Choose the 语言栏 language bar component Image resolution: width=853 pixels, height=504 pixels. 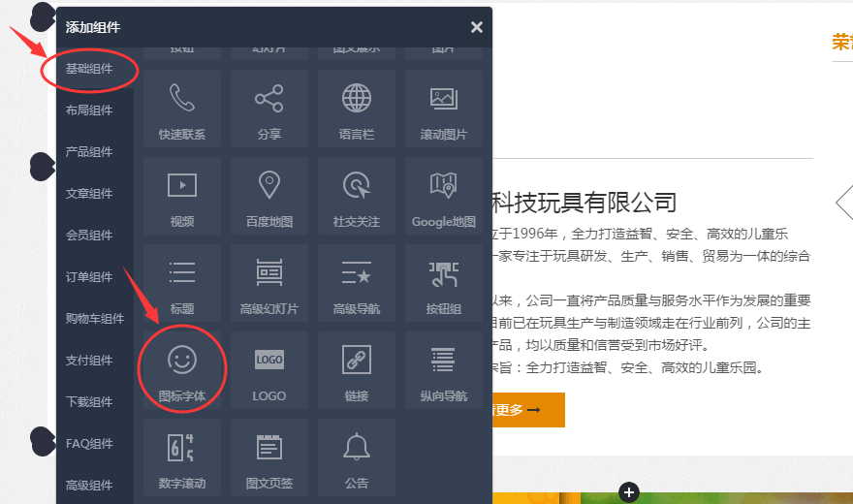coord(357,109)
